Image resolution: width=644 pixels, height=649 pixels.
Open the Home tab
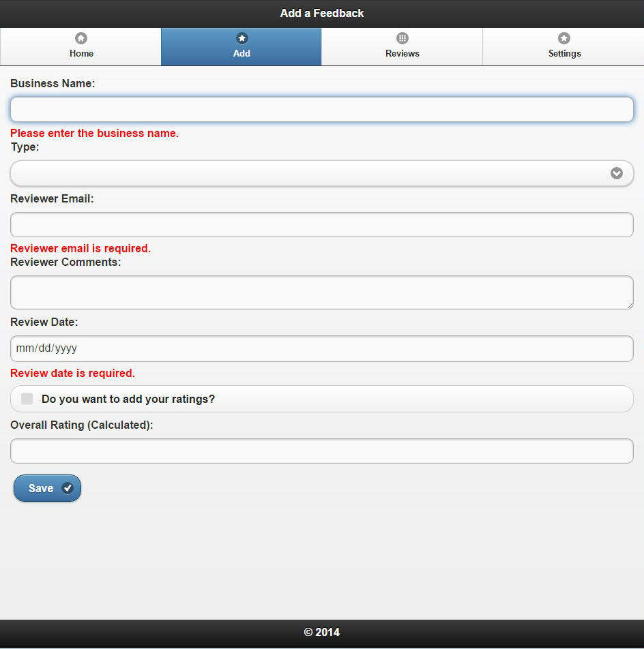[81, 47]
